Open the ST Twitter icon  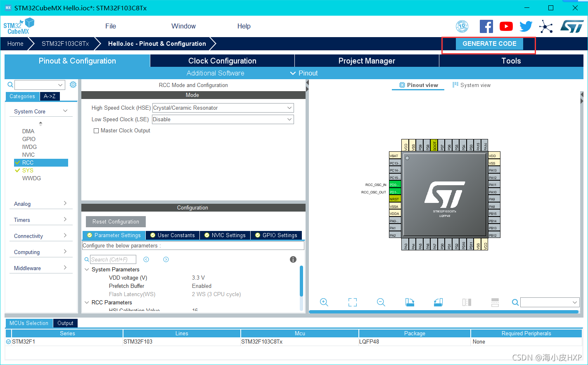pyautogui.click(x=526, y=26)
